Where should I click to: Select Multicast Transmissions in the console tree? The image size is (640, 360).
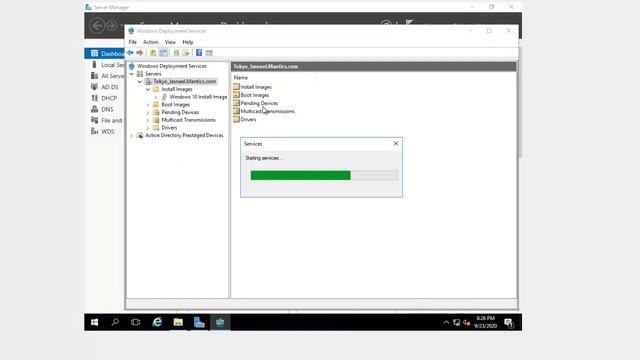point(188,120)
